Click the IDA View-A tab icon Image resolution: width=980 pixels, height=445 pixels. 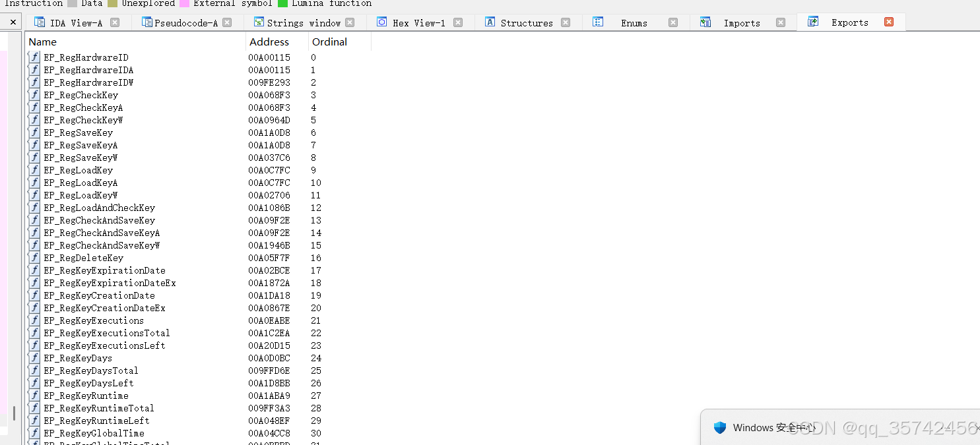pos(38,22)
